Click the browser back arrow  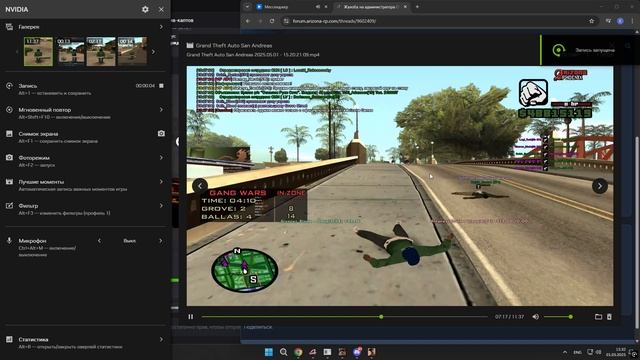pos(248,21)
